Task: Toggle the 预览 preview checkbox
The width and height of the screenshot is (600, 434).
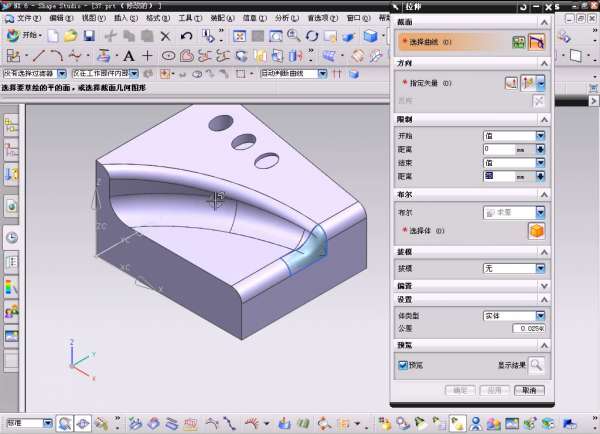Action: click(403, 365)
